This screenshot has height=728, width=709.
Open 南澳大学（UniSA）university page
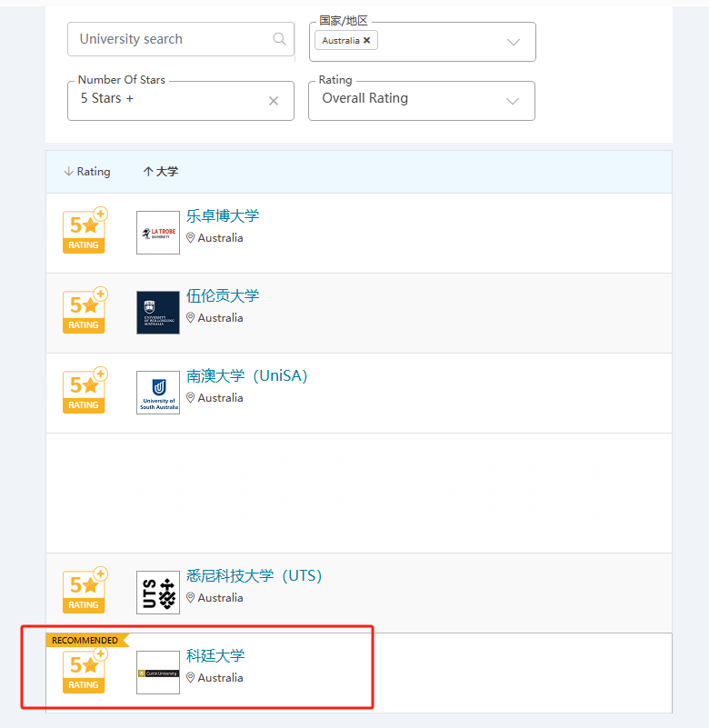point(247,376)
